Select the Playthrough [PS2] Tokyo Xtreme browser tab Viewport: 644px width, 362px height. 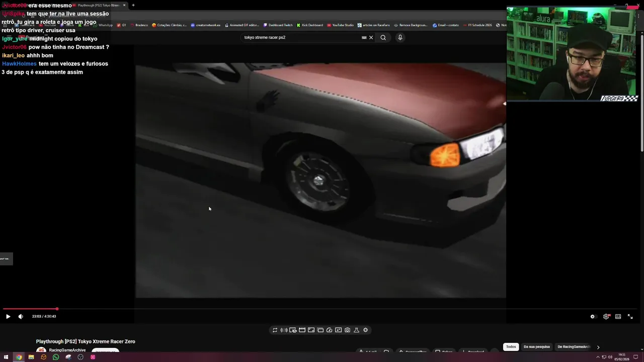coord(99,5)
